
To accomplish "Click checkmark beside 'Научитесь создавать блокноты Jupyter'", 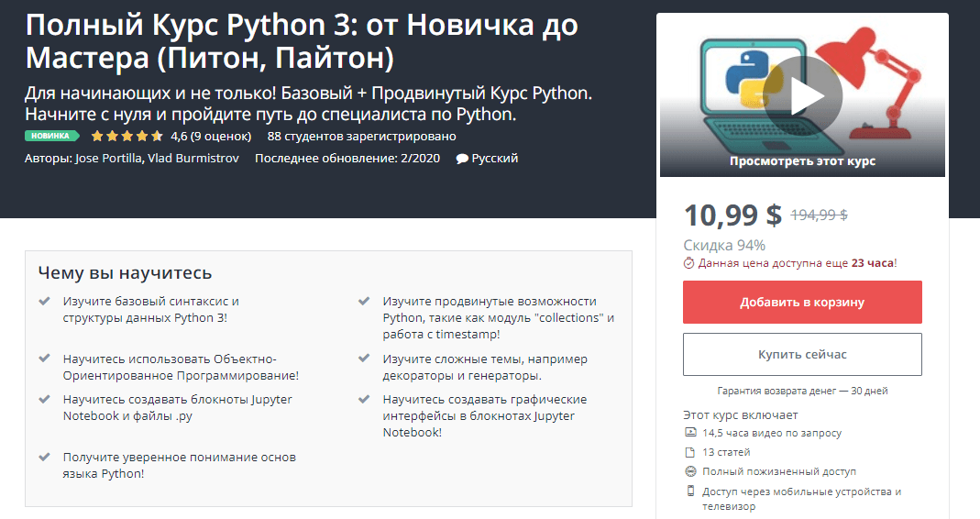I will coord(44,399).
